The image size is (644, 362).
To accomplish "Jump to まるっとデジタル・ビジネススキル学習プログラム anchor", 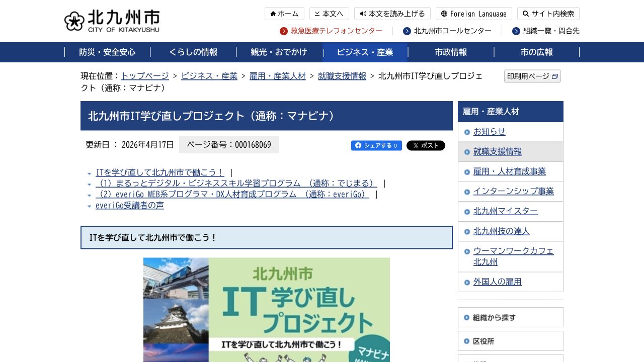I will 236,184.
